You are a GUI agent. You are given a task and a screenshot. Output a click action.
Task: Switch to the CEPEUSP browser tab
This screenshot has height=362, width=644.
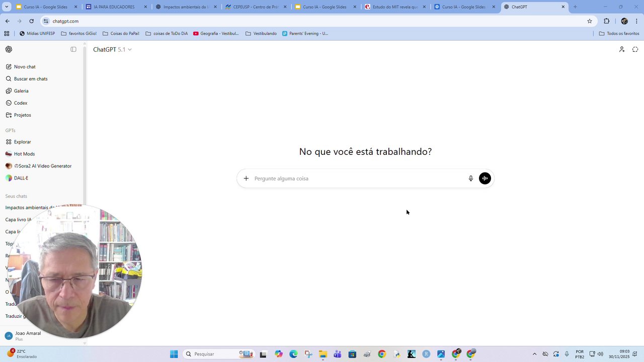pos(256,7)
